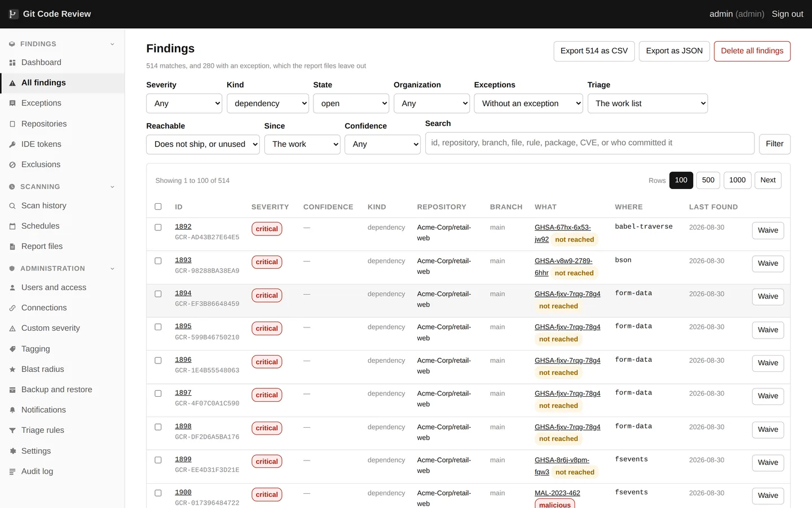Waive finding 1894
The width and height of the screenshot is (812, 508).
tap(768, 296)
